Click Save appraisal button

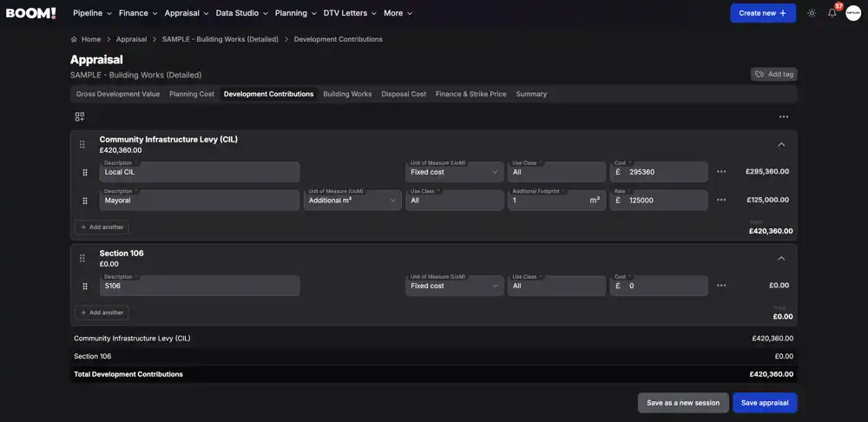(765, 403)
